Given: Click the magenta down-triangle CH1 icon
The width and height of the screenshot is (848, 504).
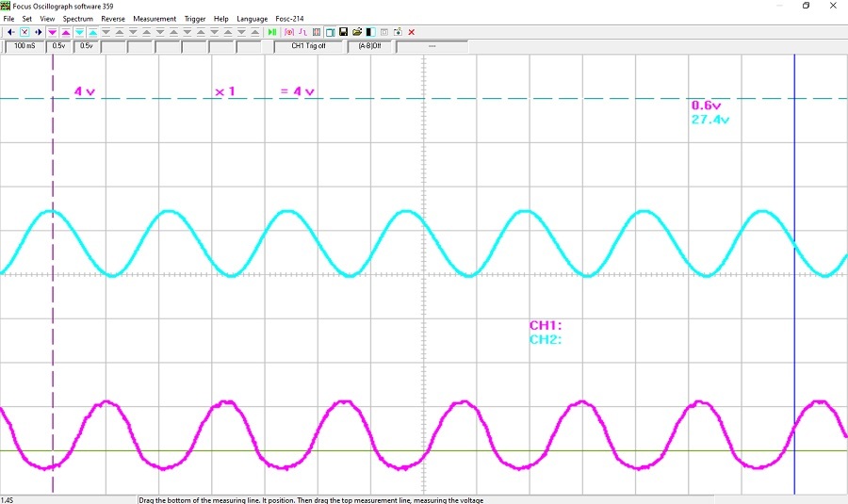Looking at the screenshot, I should click(x=53, y=32).
